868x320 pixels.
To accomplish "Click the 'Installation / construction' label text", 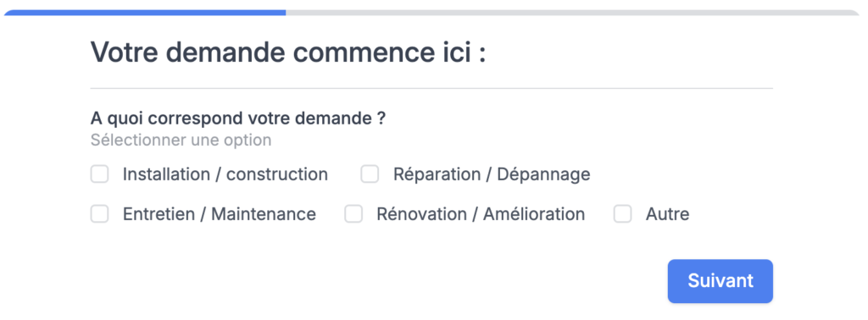I will tap(225, 174).
